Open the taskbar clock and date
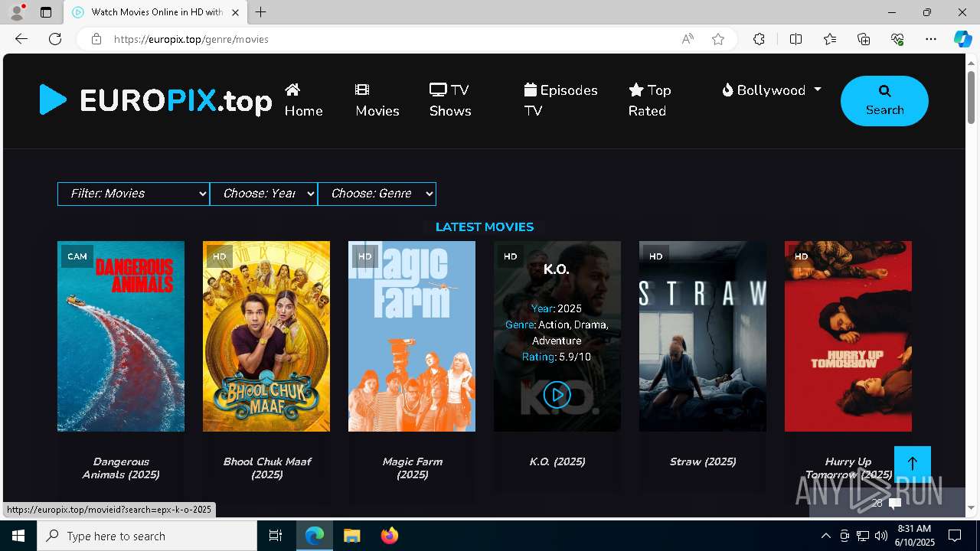This screenshot has width=980, height=551. click(x=914, y=536)
